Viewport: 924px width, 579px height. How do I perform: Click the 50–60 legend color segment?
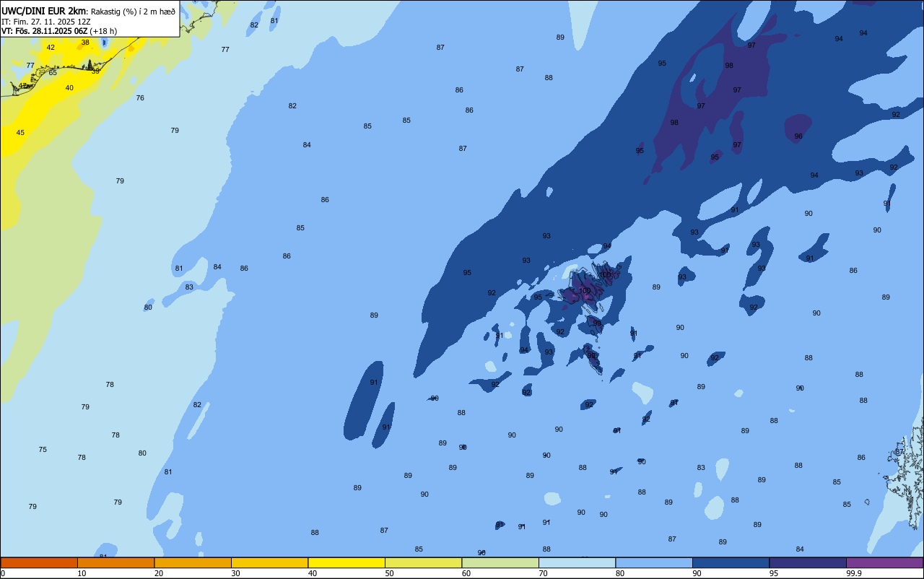(423, 562)
